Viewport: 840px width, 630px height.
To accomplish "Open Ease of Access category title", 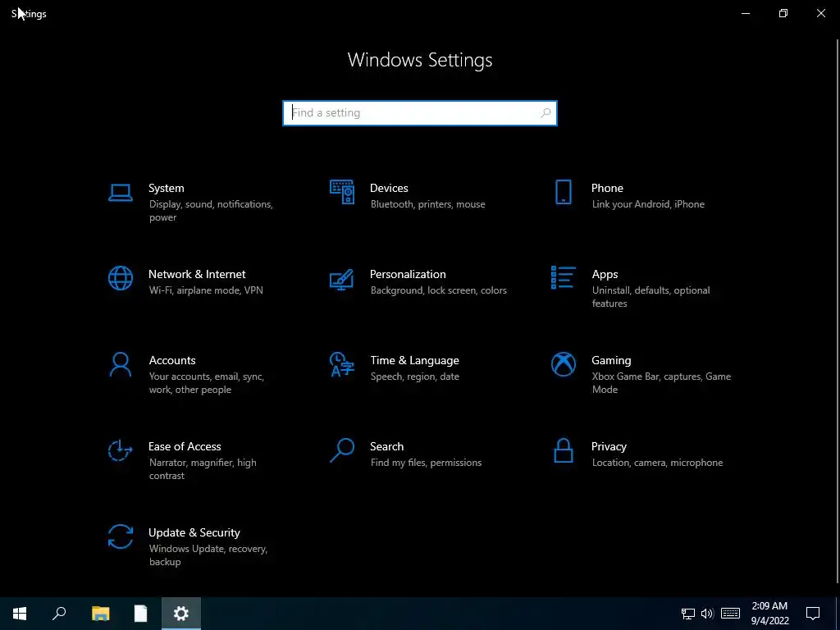I will 185,446.
